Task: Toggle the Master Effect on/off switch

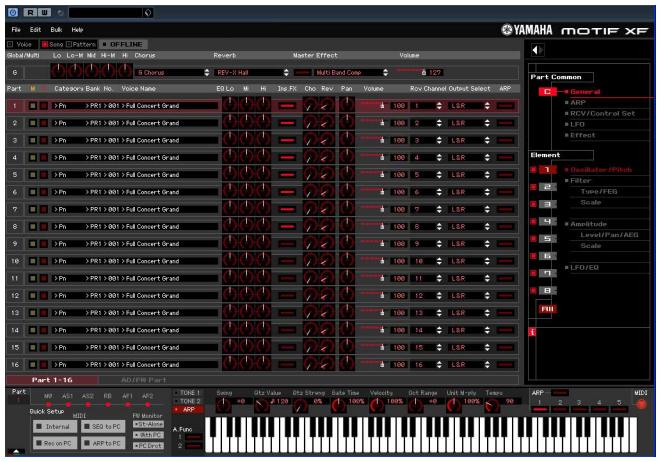Action: [302, 72]
